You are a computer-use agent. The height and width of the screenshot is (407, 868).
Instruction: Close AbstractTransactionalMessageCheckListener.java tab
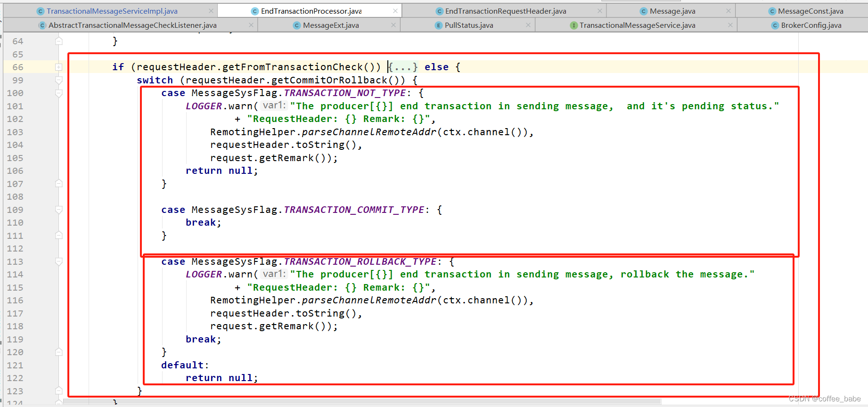coord(251,25)
